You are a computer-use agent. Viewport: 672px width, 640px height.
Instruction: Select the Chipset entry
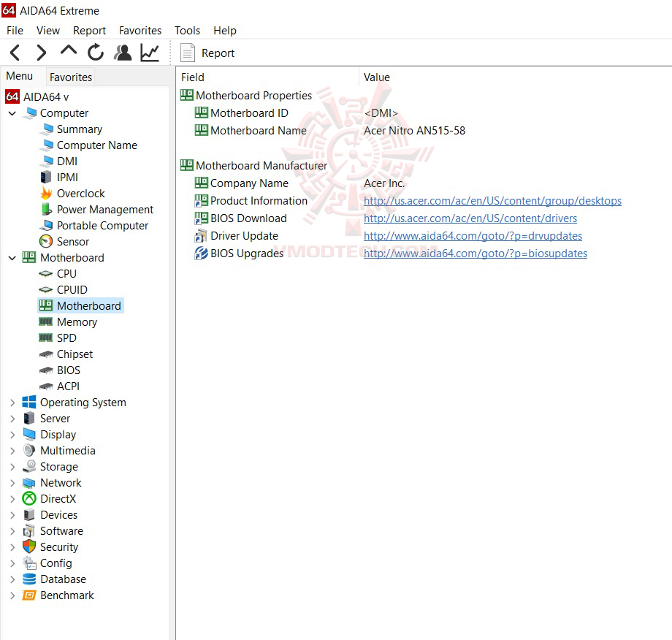point(75,354)
